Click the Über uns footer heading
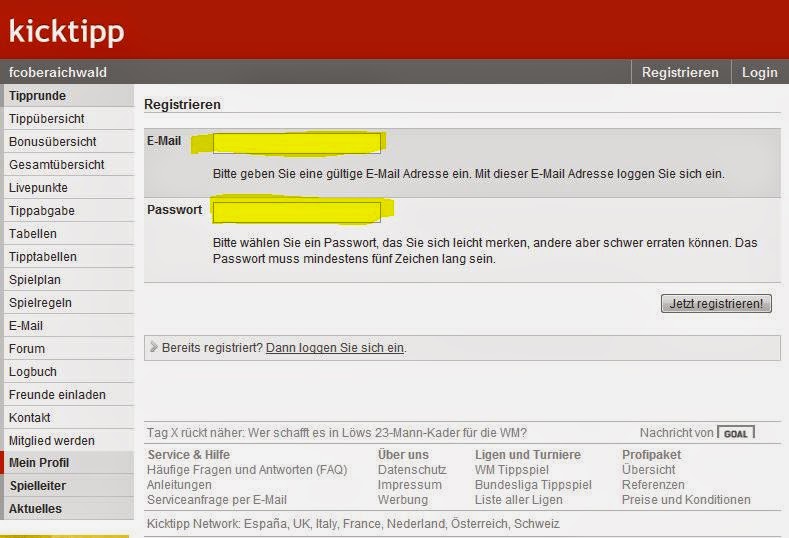Viewport: 789px width, 538px height. [x=403, y=455]
